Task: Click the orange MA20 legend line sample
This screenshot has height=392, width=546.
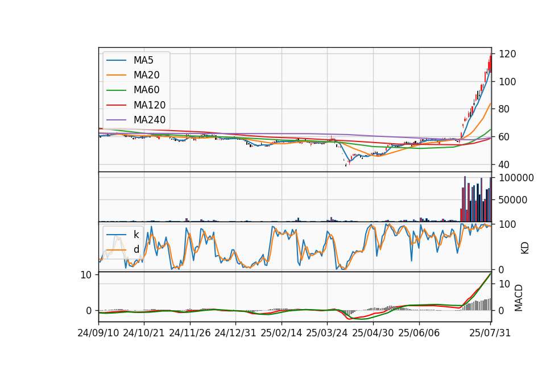Action: 116,75
